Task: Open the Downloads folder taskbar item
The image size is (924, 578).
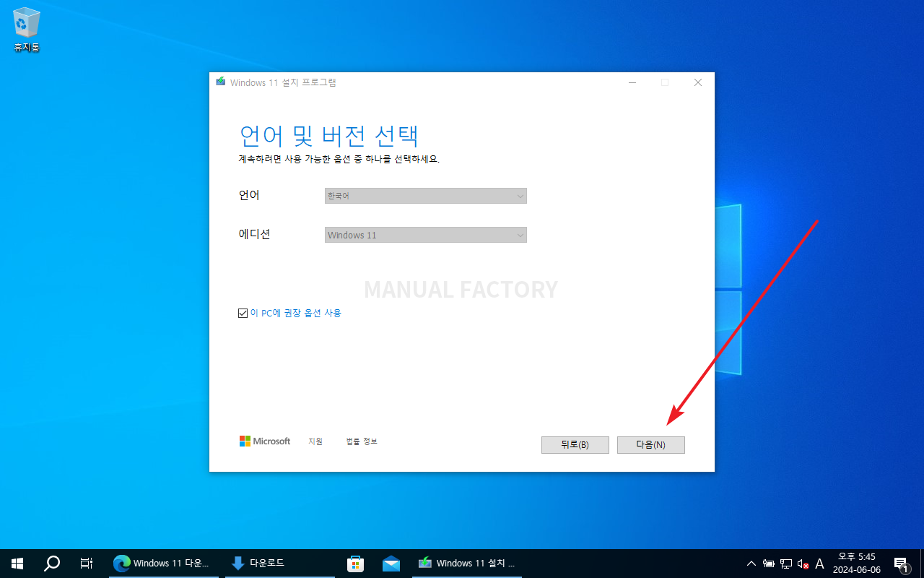Action: [x=280, y=564]
